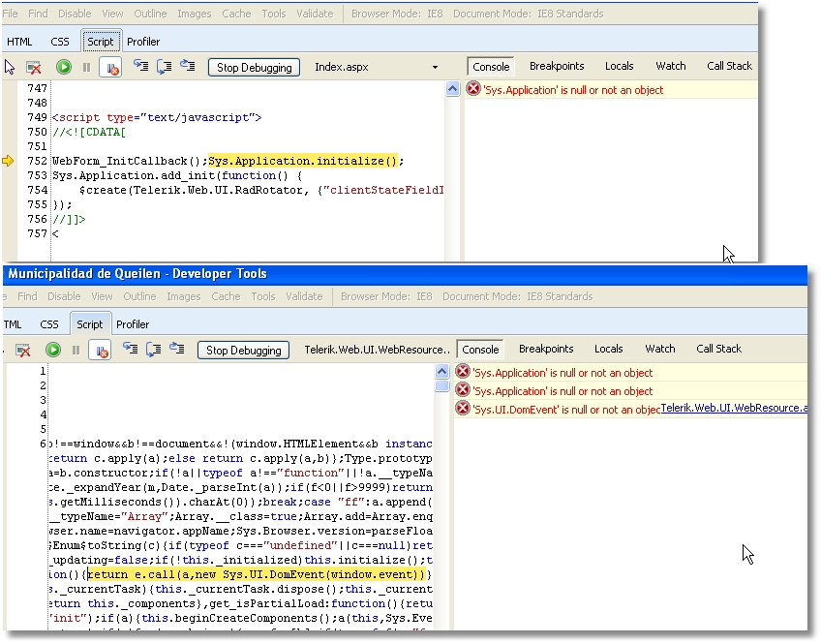The width and height of the screenshot is (821, 644).
Task: Console tab in bottom window
Action: 480,350
